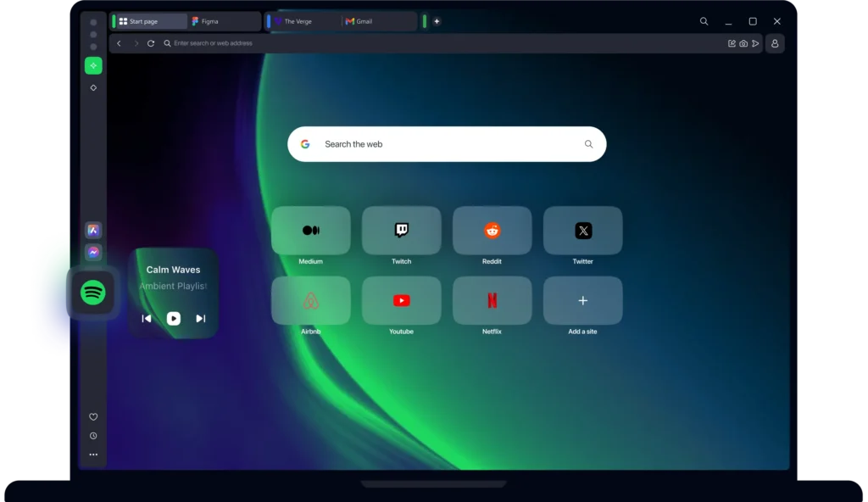This screenshot has height=502, width=868.
Task: Click the Search the web field
Action: (447, 144)
